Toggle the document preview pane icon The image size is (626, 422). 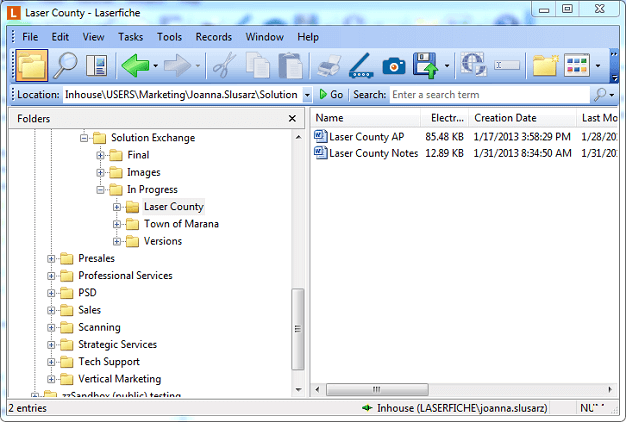[x=97, y=65]
